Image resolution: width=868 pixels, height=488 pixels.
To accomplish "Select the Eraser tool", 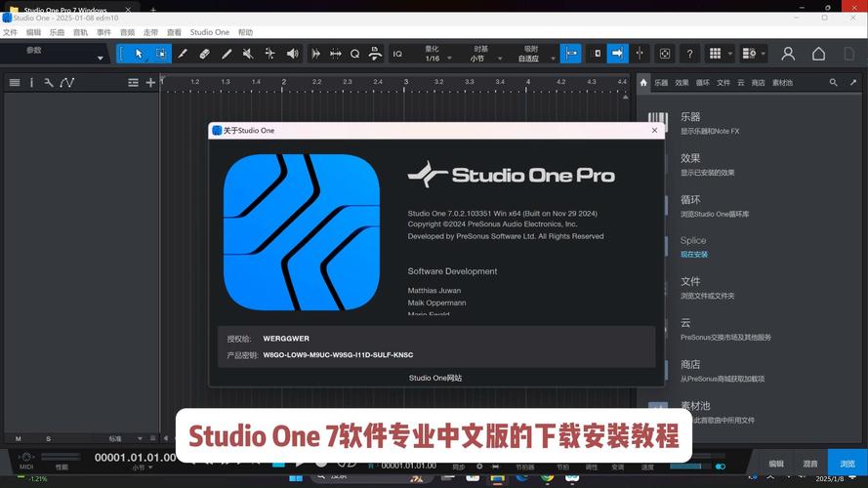I will pos(204,54).
